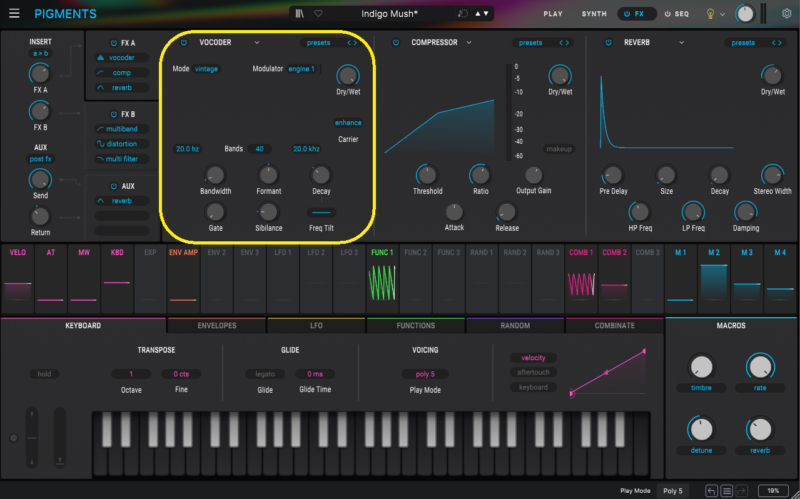The height and width of the screenshot is (499, 800).
Task: Click the Vocoder Dry/Wet knob
Action: coord(348,76)
